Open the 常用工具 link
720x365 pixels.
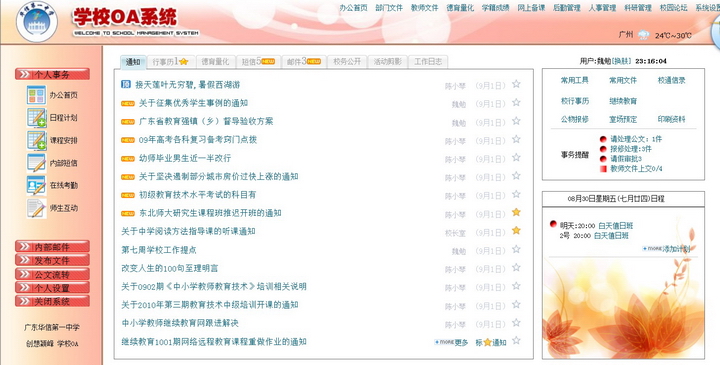click(x=574, y=80)
